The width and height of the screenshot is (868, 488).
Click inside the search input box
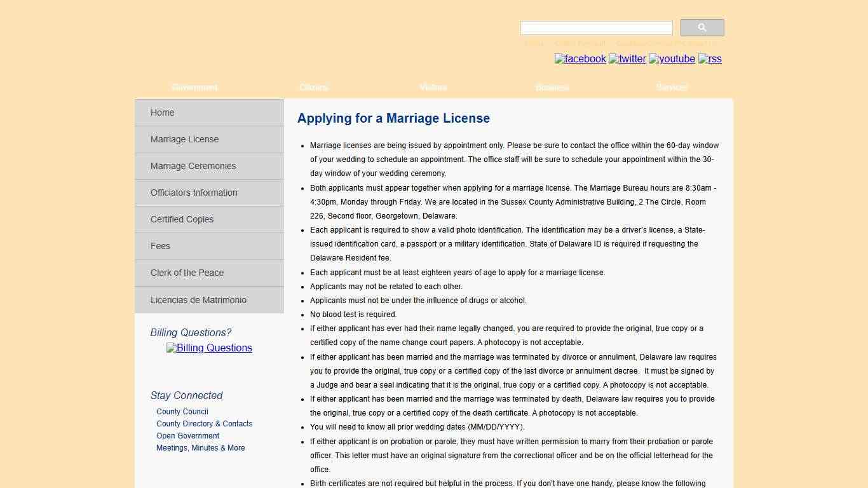pyautogui.click(x=595, y=27)
